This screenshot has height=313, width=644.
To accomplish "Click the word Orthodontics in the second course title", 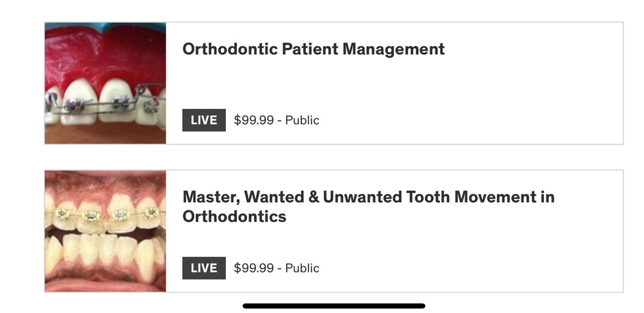I will [x=234, y=216].
